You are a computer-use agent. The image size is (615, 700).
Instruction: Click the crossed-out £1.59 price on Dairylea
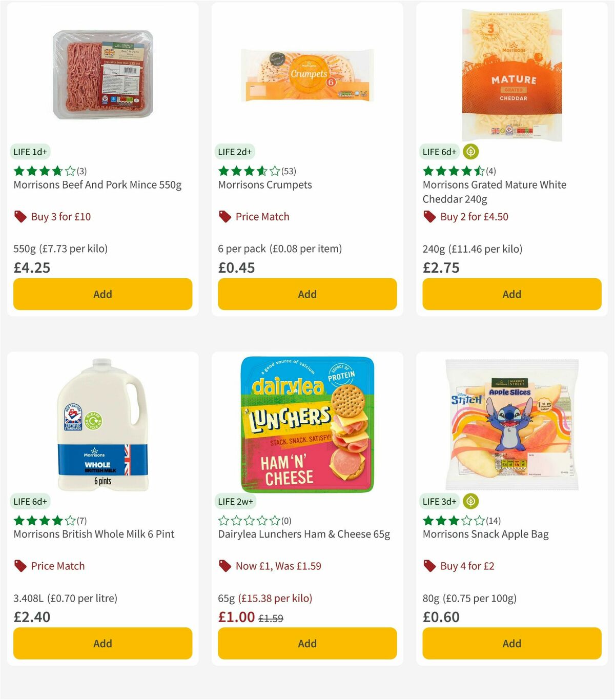pos(271,619)
